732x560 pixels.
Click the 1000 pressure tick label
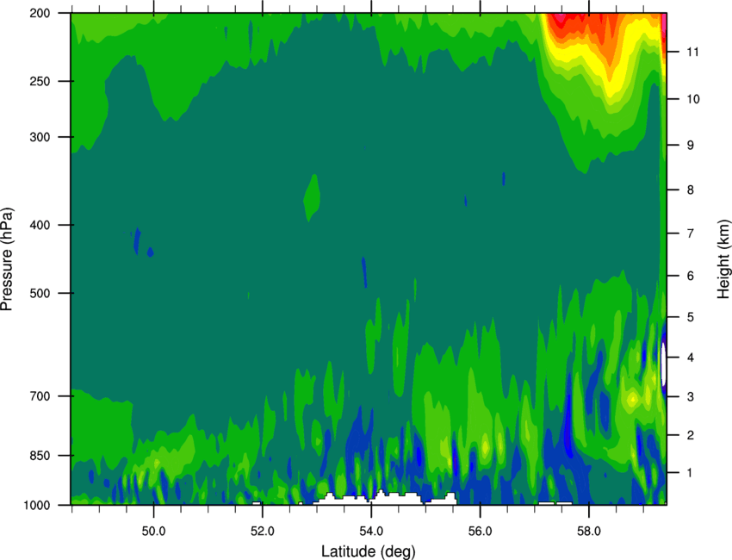point(37,506)
